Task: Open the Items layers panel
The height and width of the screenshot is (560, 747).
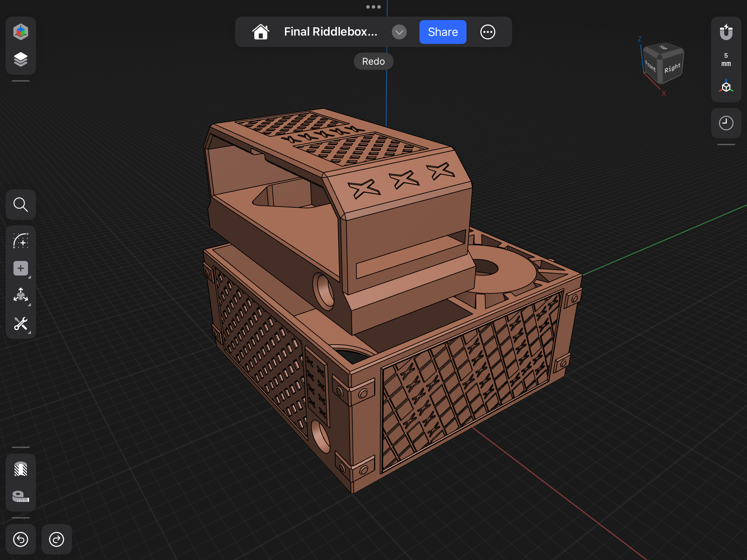Action: point(21,59)
